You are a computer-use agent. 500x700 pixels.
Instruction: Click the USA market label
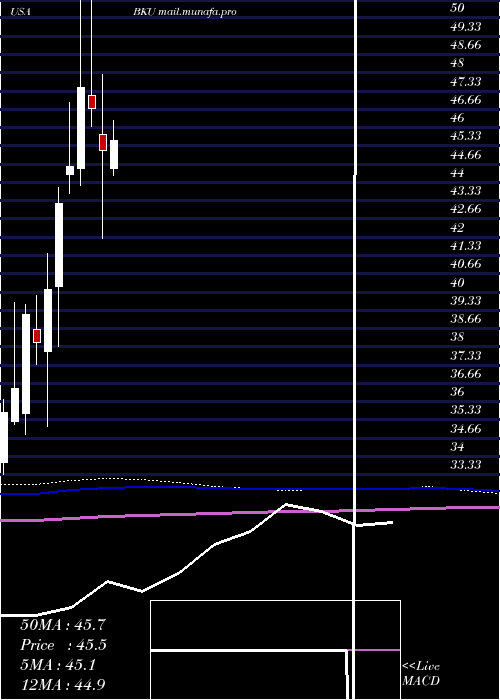[x=21, y=12]
